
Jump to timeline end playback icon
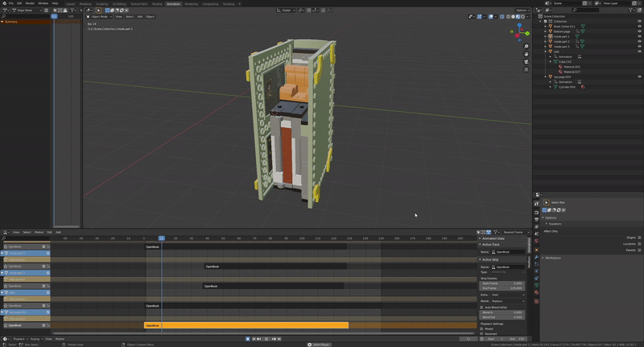click(x=279, y=339)
